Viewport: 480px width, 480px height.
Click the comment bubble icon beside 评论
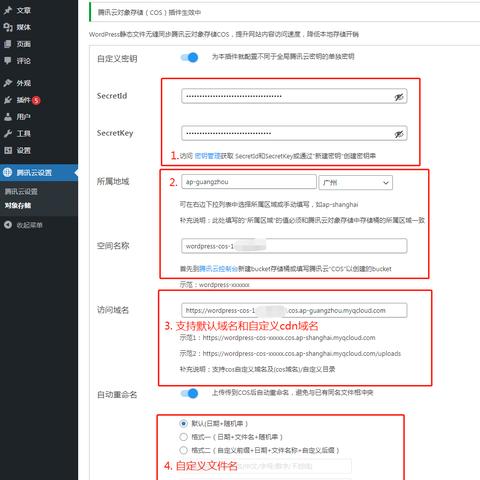8,60
